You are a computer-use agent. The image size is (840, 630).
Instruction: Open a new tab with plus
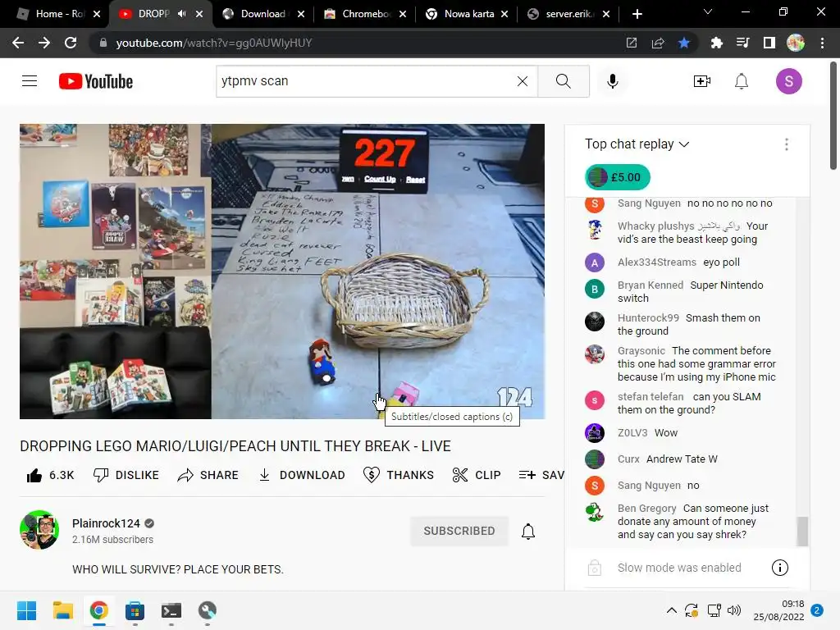tap(637, 14)
